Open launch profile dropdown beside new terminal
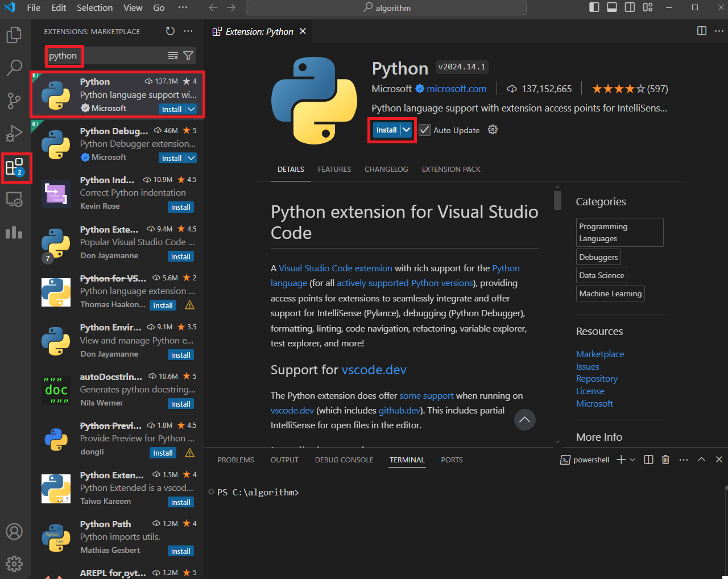The height and width of the screenshot is (579, 728). pos(632,460)
